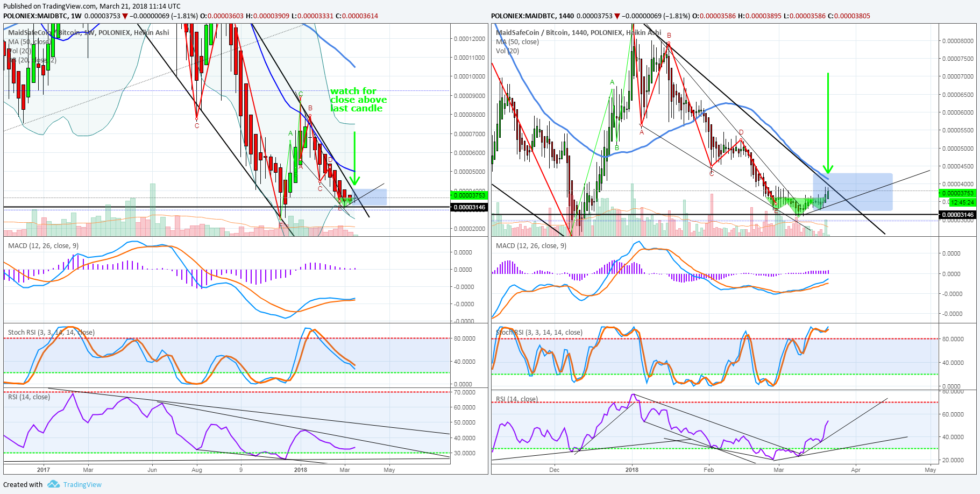Select the 'Created with' footer text
The width and height of the screenshot is (980, 494).
tap(23, 484)
